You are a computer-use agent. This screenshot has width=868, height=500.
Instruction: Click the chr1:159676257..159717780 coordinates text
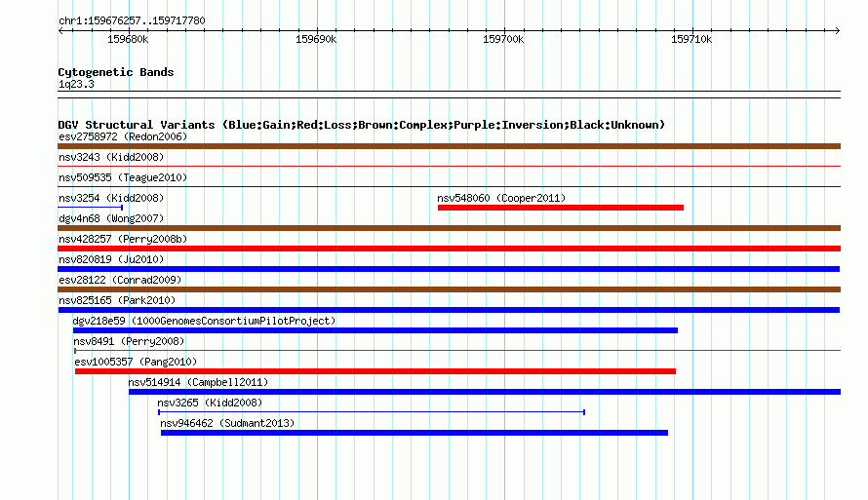tap(132, 20)
